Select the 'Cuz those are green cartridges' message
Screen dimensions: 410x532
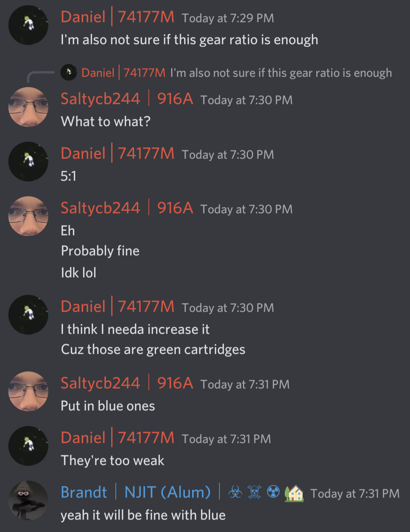[153, 350]
